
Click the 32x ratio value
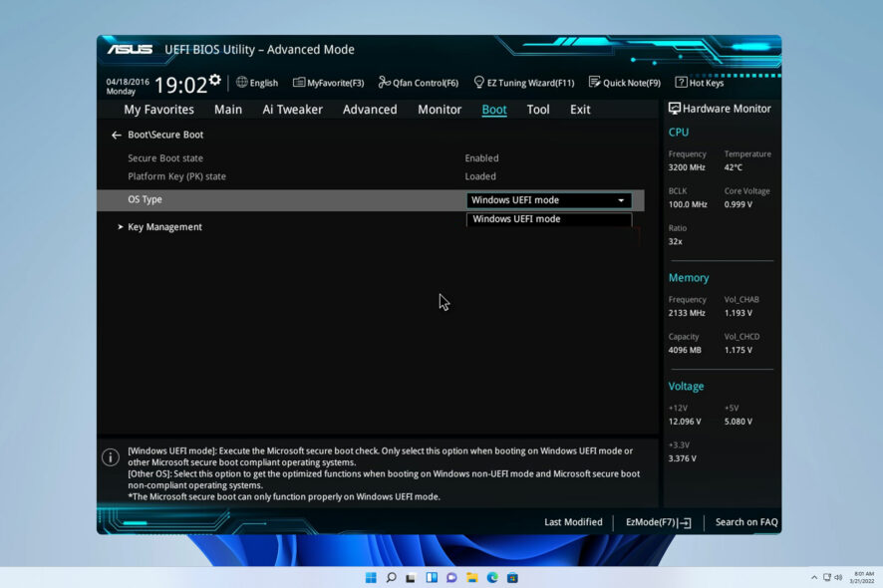[x=675, y=241]
